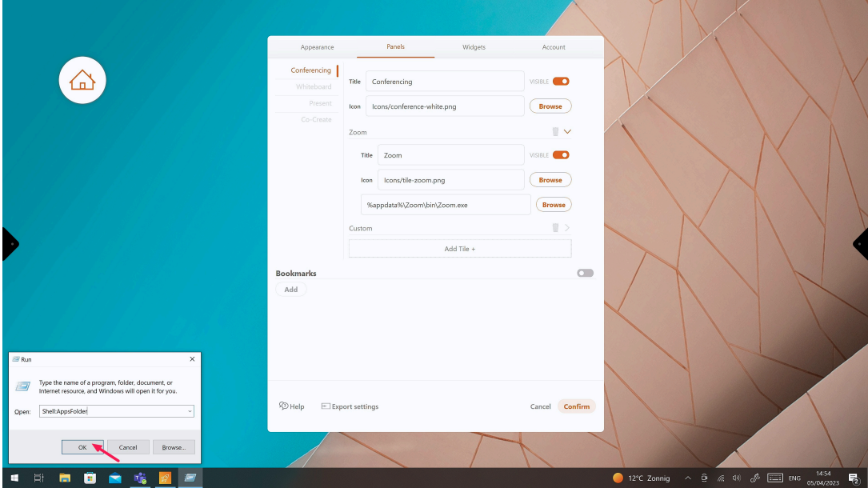Open the Run dialog's Open dropdown arrow

pyautogui.click(x=190, y=411)
